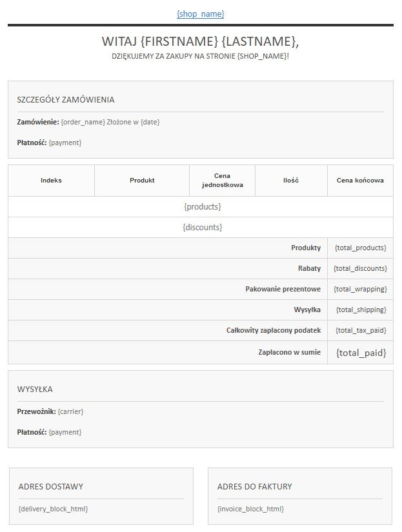Click the {shop_name} link at top
This screenshot has width=402, height=532.
click(x=200, y=14)
